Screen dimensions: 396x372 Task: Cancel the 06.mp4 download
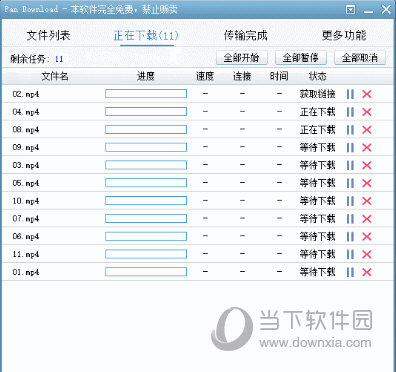(367, 237)
